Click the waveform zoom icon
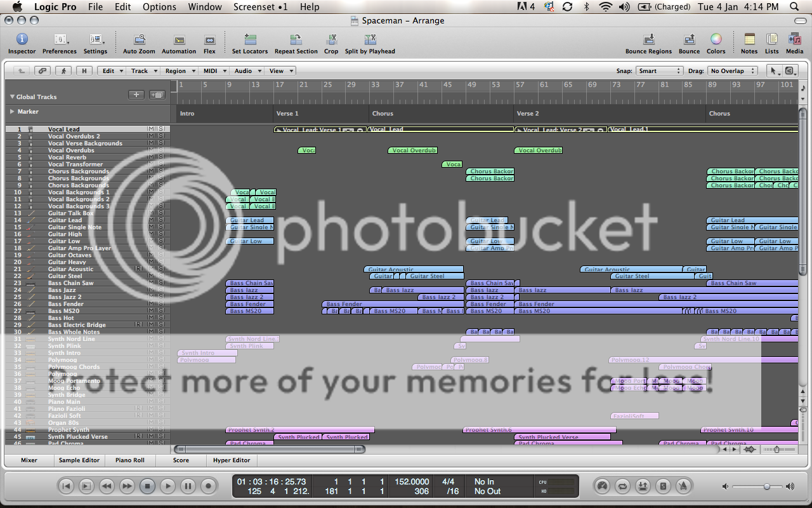812x508 pixels. coord(750,450)
